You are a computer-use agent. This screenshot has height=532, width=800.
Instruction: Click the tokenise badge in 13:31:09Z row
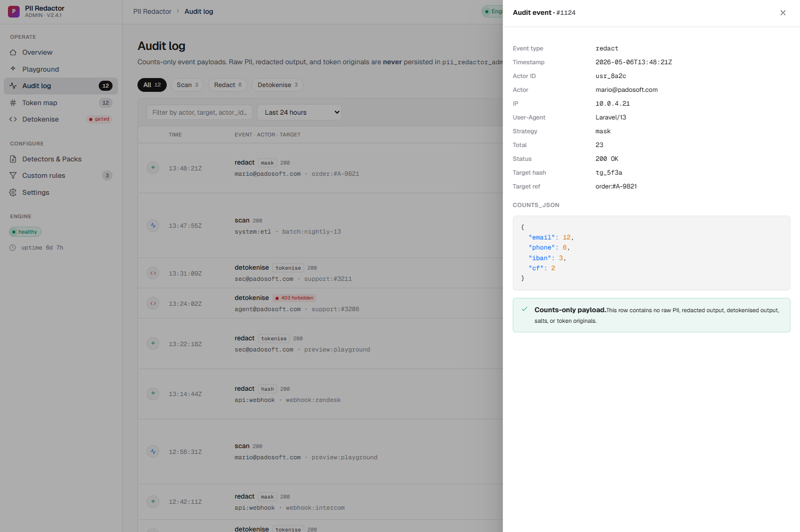(x=288, y=268)
